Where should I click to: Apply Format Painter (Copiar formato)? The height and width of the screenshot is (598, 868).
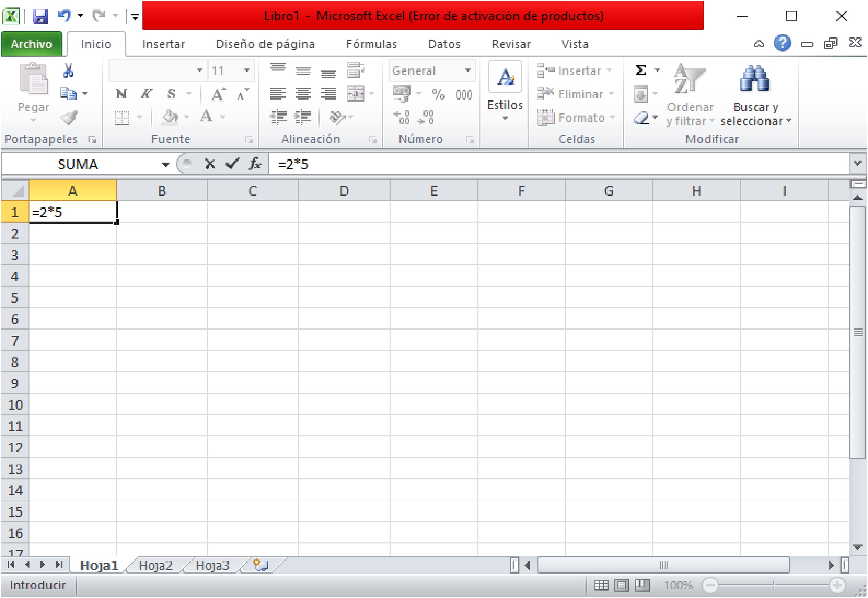tap(68, 117)
